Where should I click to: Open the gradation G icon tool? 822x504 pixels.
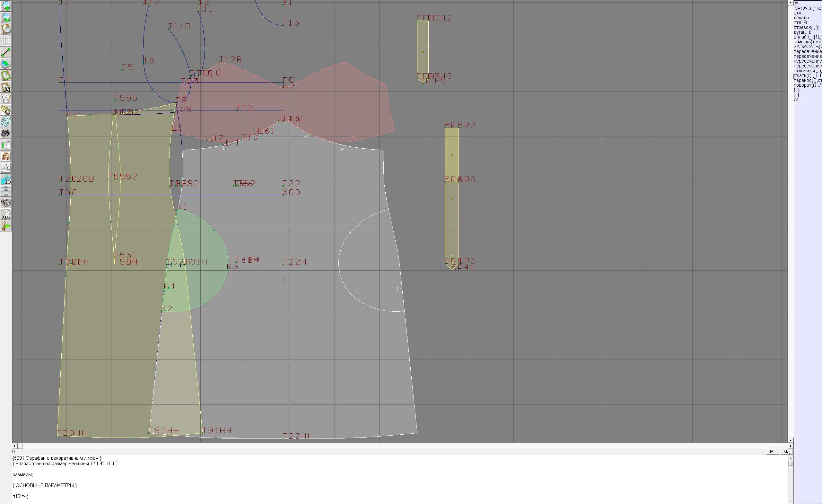point(6,110)
